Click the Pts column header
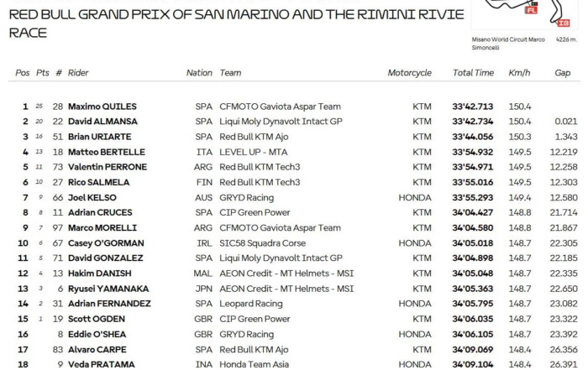The height and width of the screenshot is (370, 588). (43, 73)
